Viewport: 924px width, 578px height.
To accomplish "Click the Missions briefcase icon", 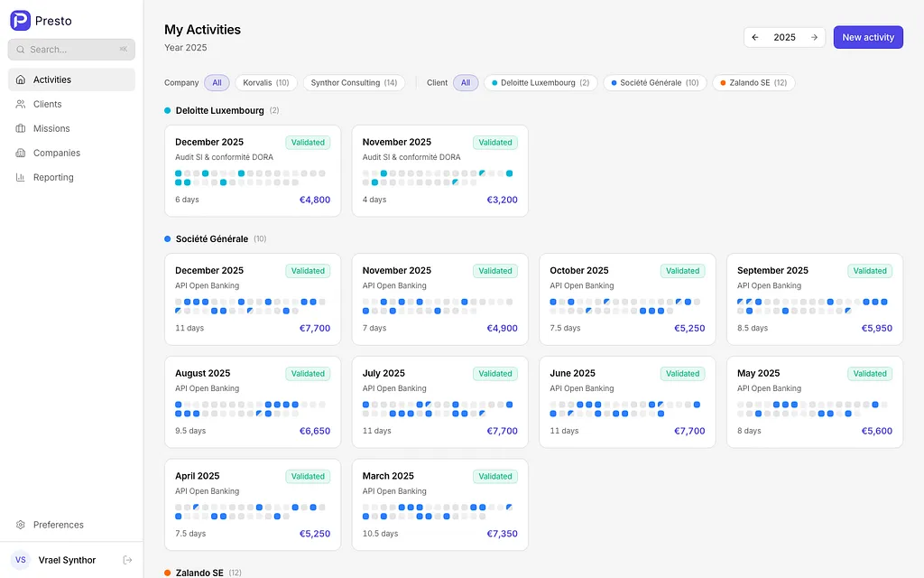I will click(x=21, y=128).
